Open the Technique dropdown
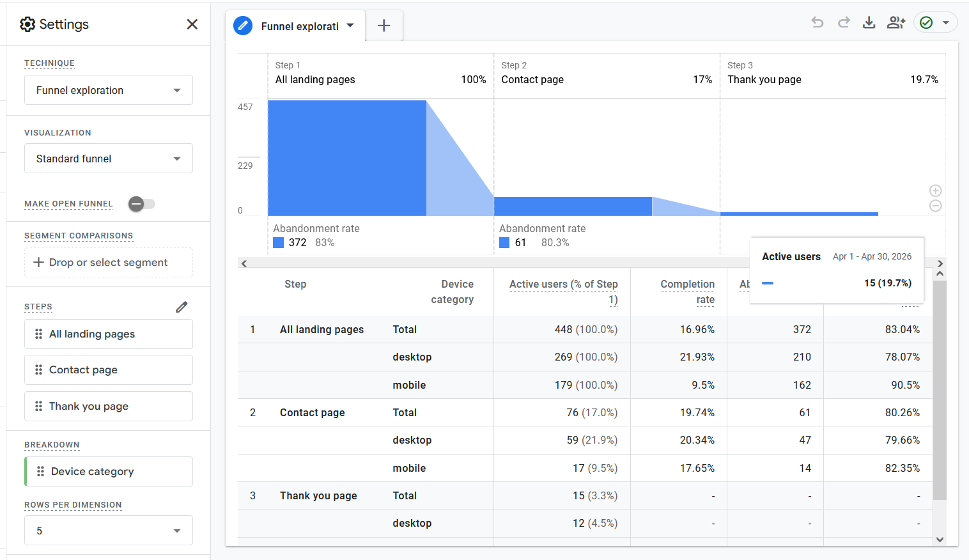Screen dimensions: 969x560 [109, 90]
